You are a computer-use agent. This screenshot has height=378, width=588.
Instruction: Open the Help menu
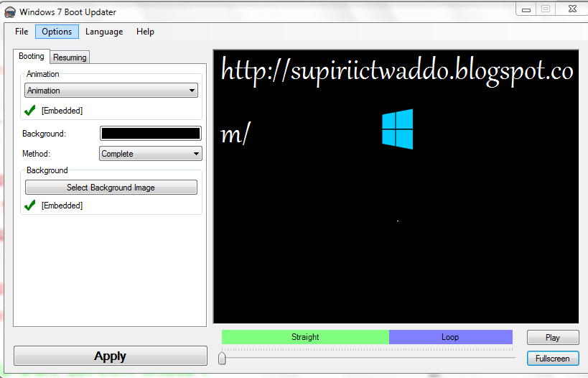[x=145, y=32]
